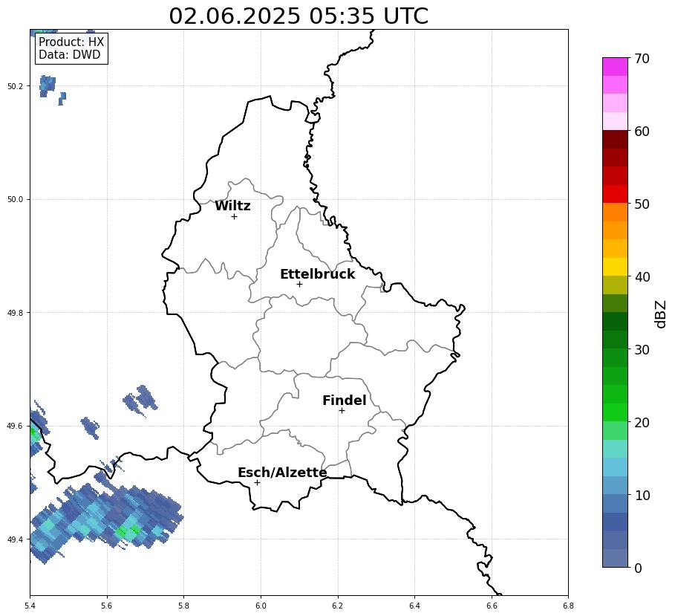Click the latitude 49.6 axis label
The width and height of the screenshot is (675, 616).
[x=14, y=426]
